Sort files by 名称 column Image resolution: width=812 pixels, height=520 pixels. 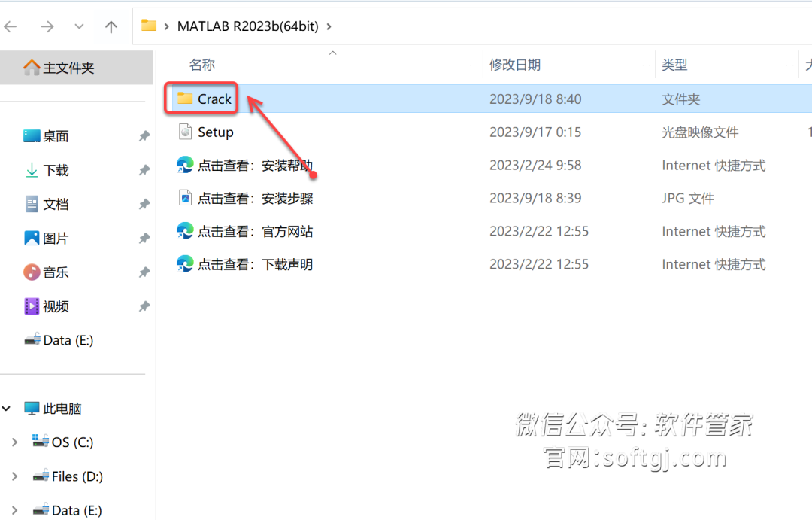(202, 65)
